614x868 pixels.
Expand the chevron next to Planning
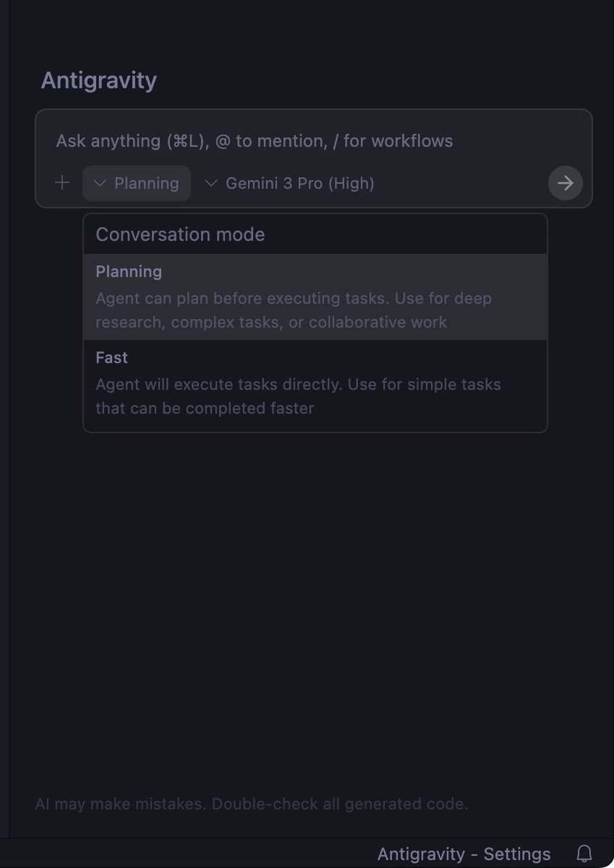(x=99, y=183)
